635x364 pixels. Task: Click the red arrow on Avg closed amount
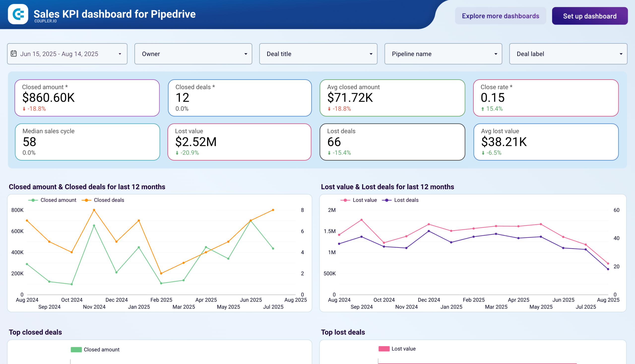[x=329, y=109]
